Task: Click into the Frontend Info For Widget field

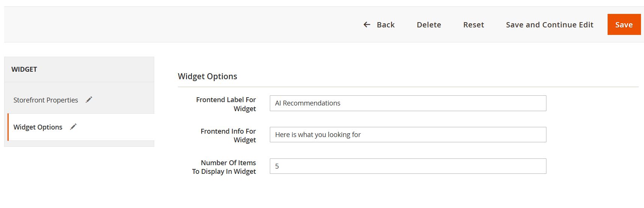Action: [408, 134]
